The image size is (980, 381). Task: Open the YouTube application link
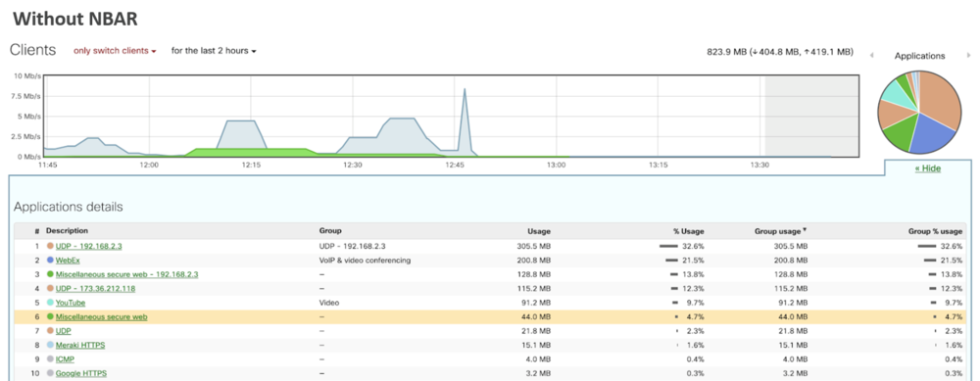point(70,303)
